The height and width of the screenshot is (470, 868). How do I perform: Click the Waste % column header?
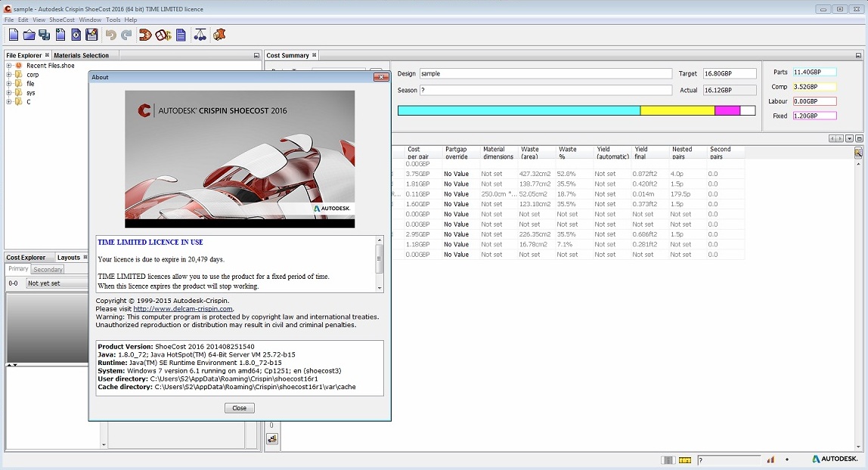pos(573,153)
